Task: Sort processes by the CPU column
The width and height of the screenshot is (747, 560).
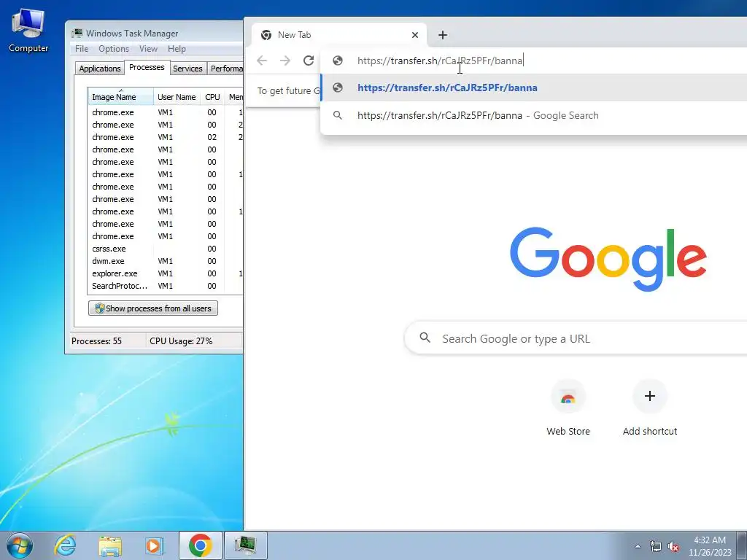Action: (212, 97)
